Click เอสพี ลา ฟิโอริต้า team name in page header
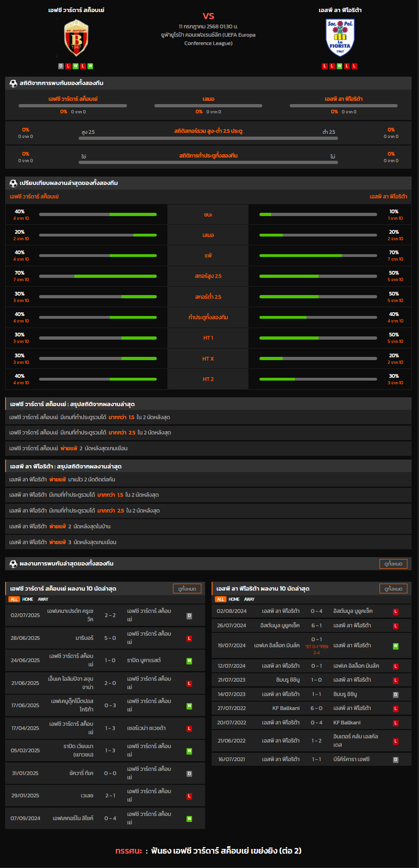The width and height of the screenshot is (419, 868). coord(340,10)
